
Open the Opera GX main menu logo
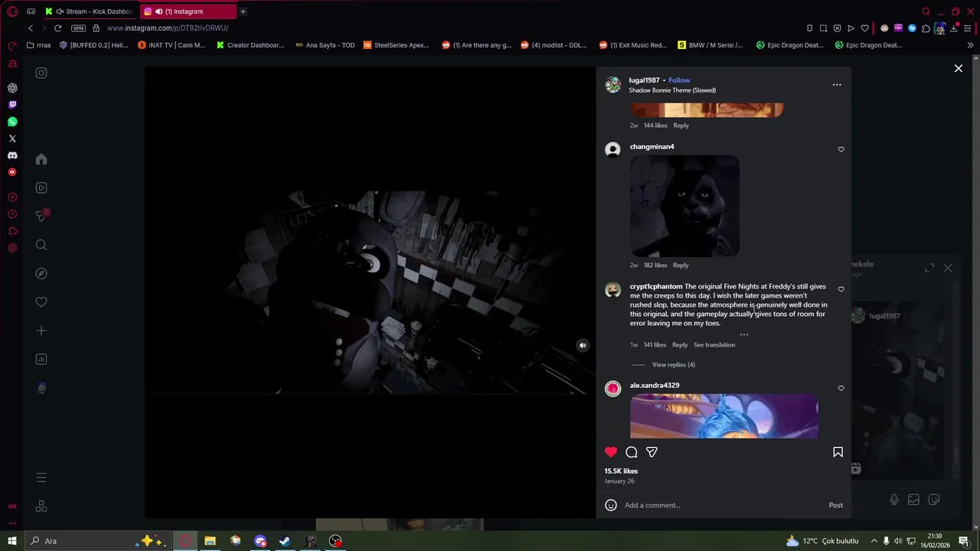pos(12,11)
